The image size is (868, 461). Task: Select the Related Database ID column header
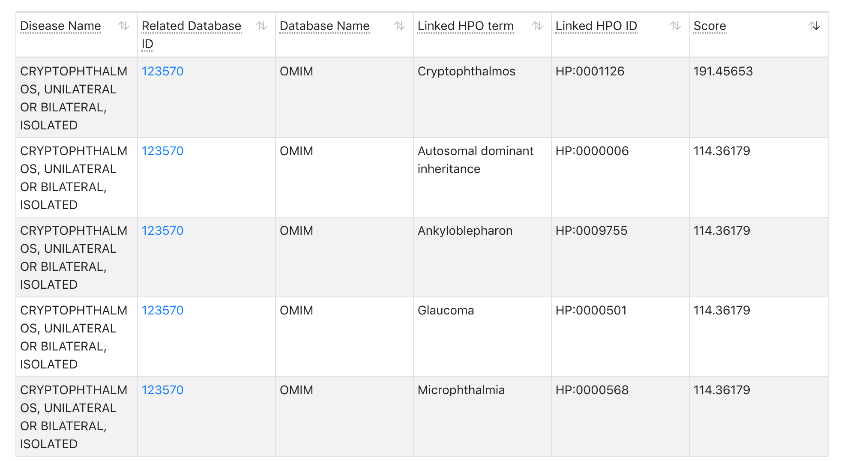pos(191,26)
